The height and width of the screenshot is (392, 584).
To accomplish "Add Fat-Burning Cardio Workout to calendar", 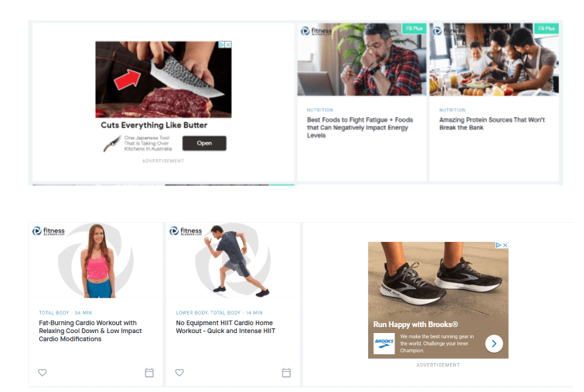I will click(x=149, y=372).
